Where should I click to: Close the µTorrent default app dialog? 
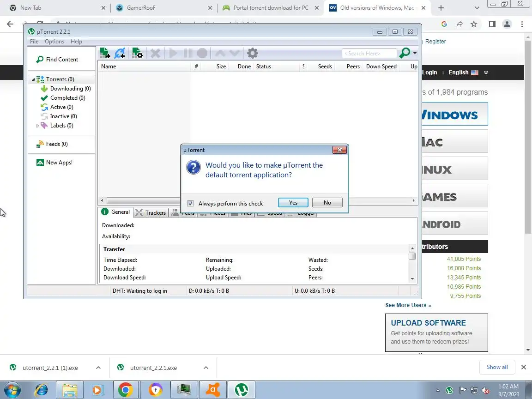pos(339,150)
